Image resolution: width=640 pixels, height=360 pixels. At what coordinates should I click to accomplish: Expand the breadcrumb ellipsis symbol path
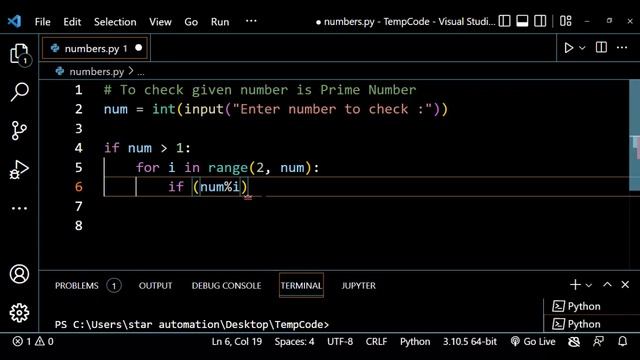tap(141, 73)
